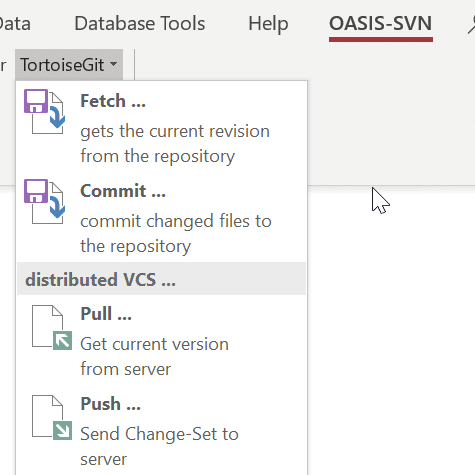This screenshot has height=475, width=475.
Task: Choose the Commit ... menu entry
Action: 161,218
